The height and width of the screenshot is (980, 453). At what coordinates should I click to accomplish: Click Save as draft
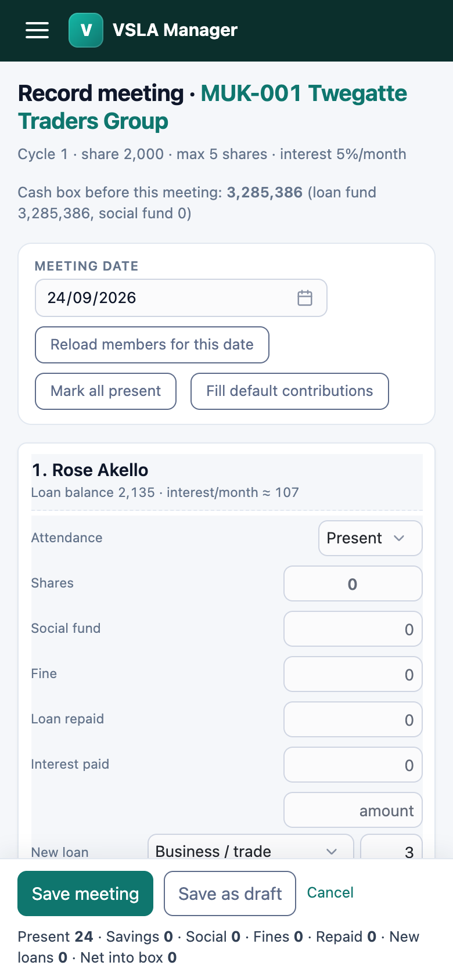[230, 893]
